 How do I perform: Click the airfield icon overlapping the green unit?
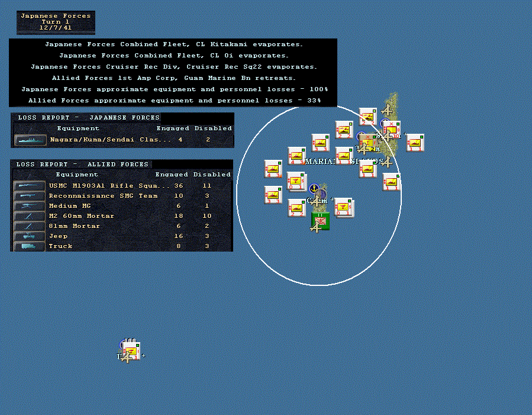click(316, 227)
